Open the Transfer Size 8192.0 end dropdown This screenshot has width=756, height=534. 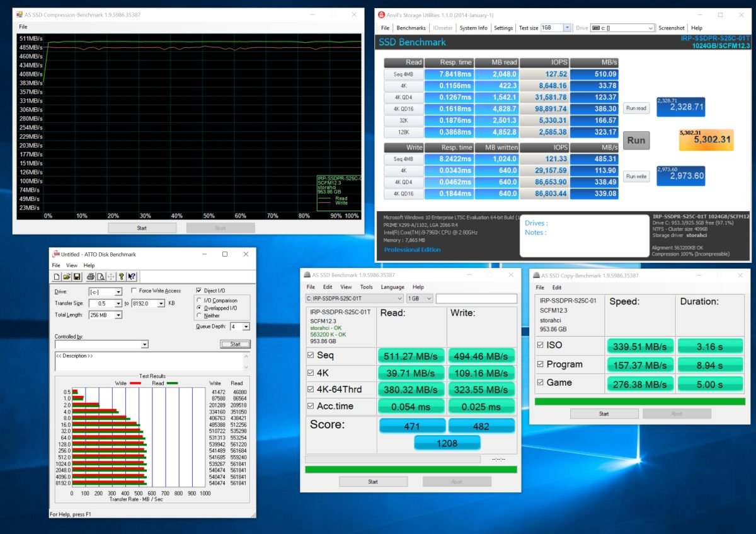(163, 303)
